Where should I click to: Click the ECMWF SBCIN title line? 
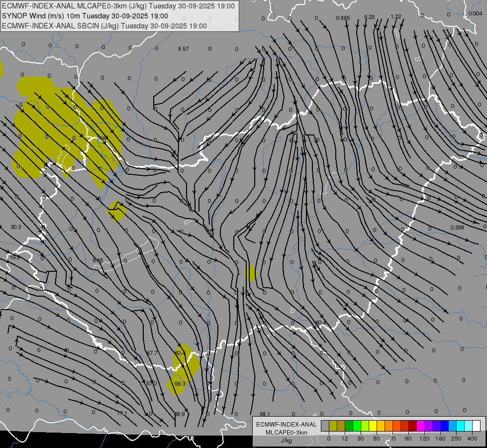104,25
